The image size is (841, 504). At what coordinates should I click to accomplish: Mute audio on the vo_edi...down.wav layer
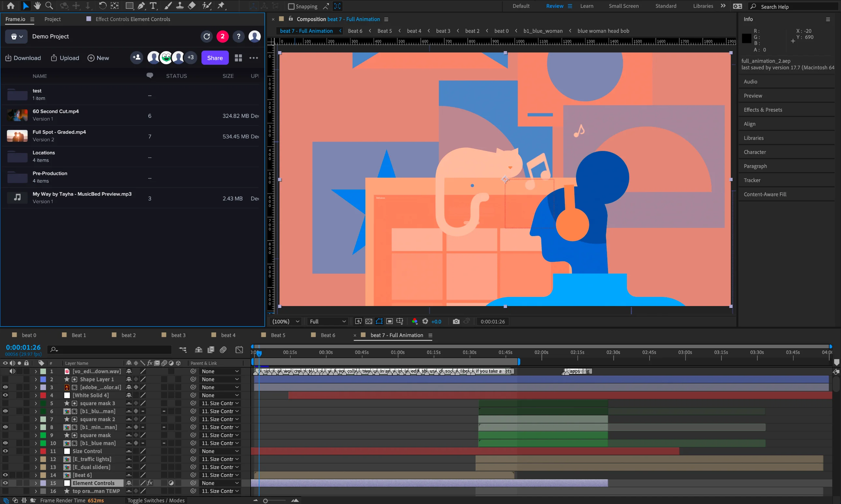(x=13, y=371)
